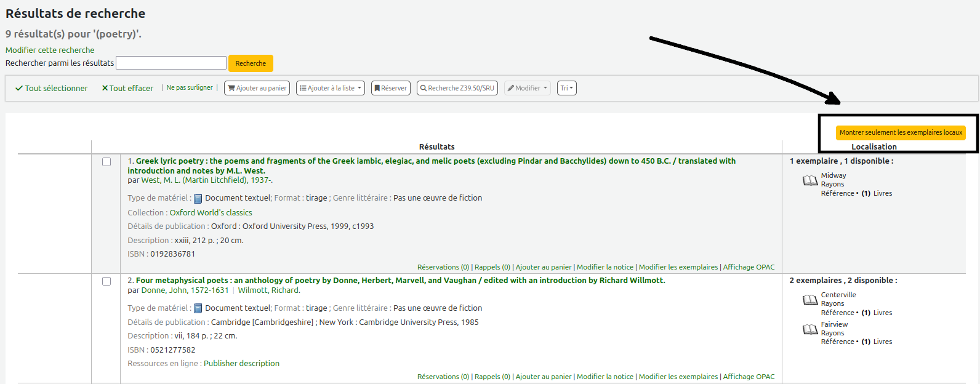Open the Modifier cette recherche link
980x384 pixels.
pyautogui.click(x=50, y=50)
